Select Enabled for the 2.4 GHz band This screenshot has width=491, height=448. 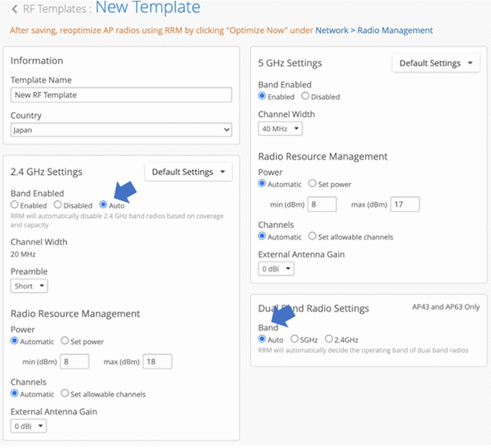(x=16, y=205)
